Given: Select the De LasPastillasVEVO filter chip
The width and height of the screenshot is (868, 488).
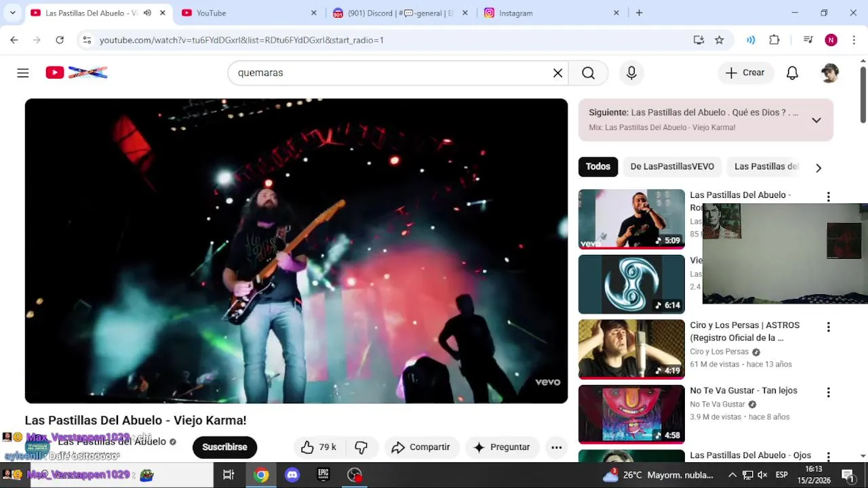Looking at the screenshot, I should pos(672,167).
